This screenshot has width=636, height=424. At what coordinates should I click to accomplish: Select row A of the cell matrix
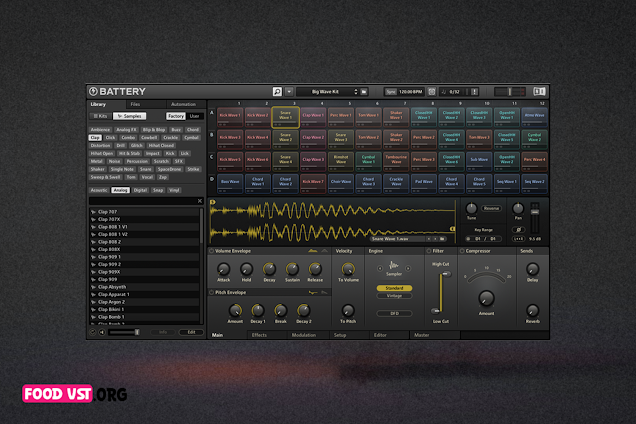212,113
